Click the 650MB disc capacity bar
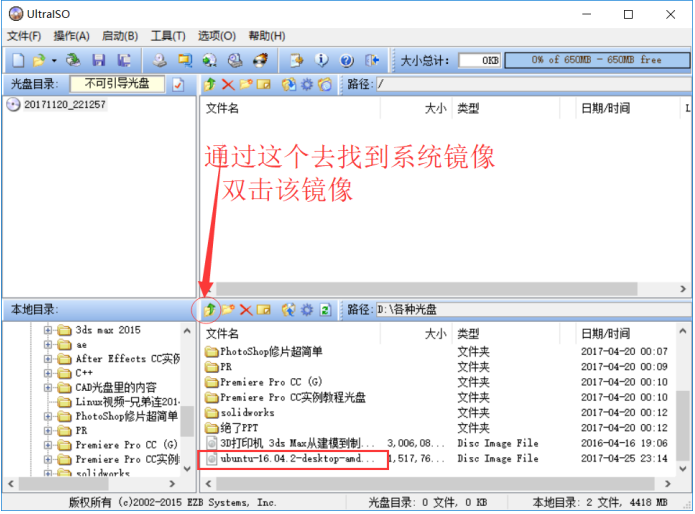The image size is (695, 514). [x=597, y=60]
